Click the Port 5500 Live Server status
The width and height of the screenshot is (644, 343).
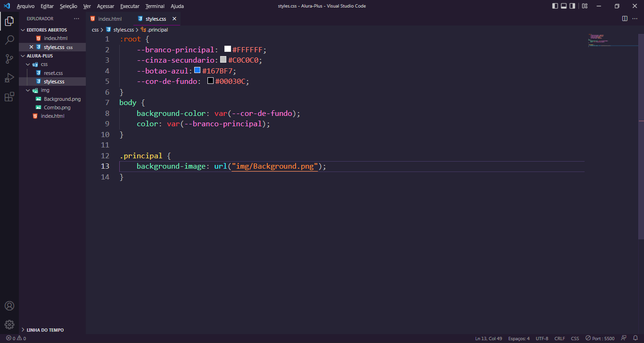[x=600, y=338]
